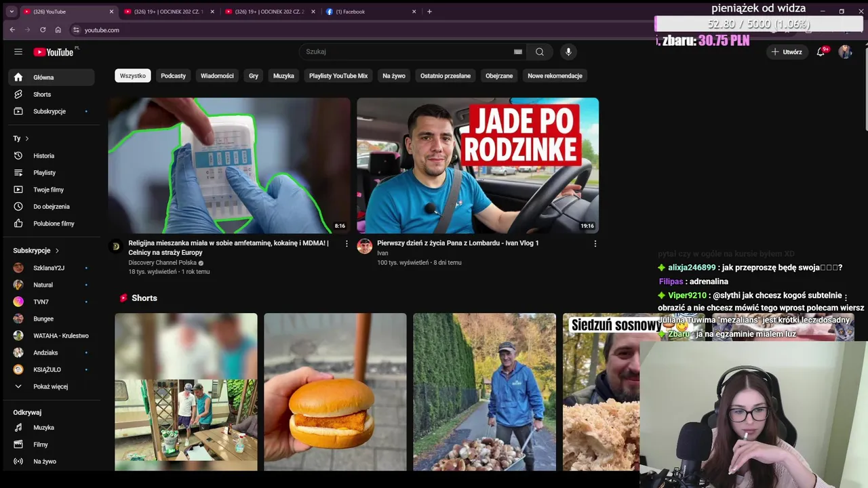Screen dimensions: 868x488
Task: Expand the Subskrypcje section header
Action: point(37,251)
